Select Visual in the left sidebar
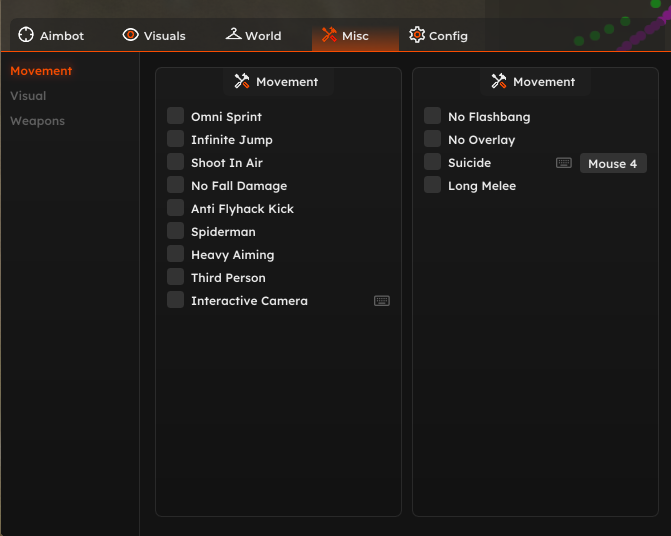 28,96
